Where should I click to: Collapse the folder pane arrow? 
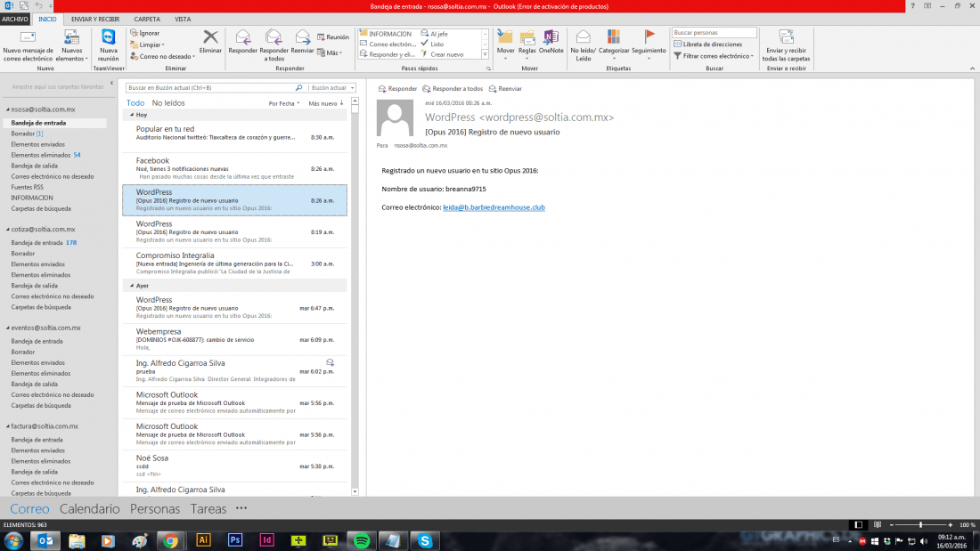(x=112, y=83)
